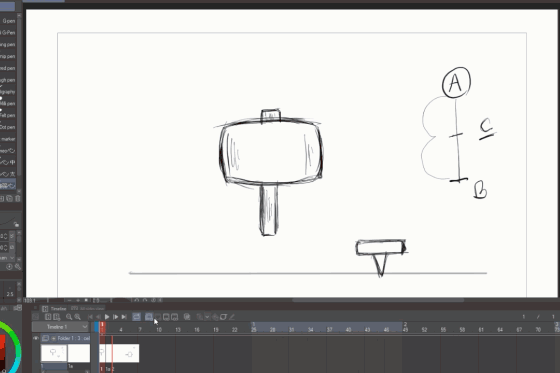Play the animation
The width and height of the screenshot is (560, 373).
(x=107, y=317)
